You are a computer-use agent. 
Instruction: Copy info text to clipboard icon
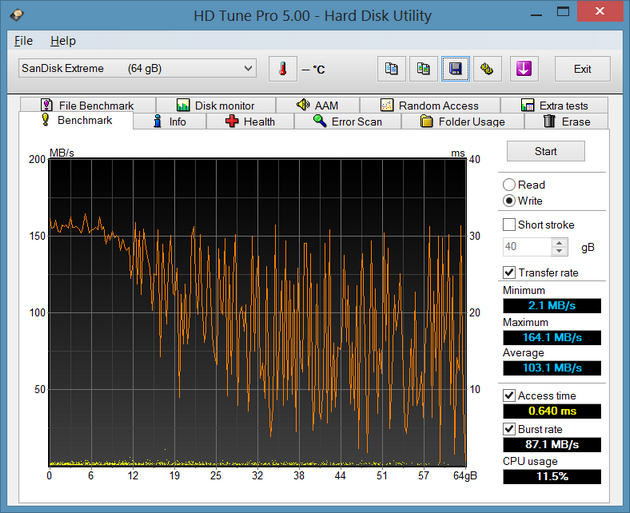391,69
